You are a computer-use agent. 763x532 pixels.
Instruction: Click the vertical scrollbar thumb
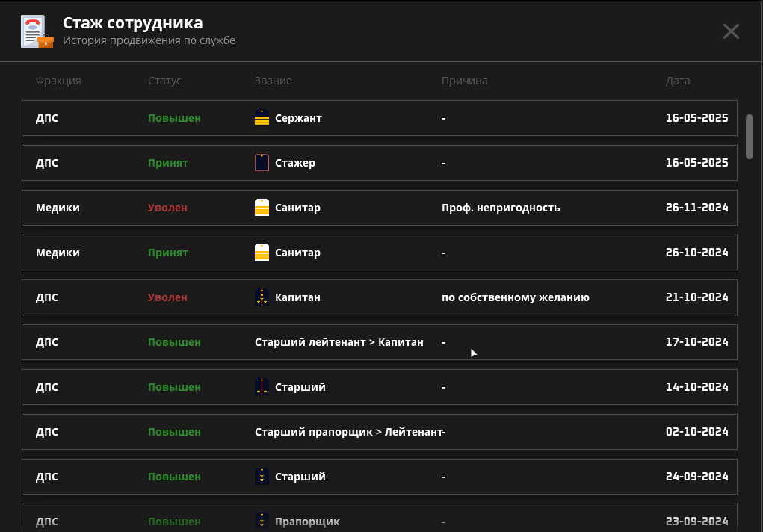click(x=750, y=136)
